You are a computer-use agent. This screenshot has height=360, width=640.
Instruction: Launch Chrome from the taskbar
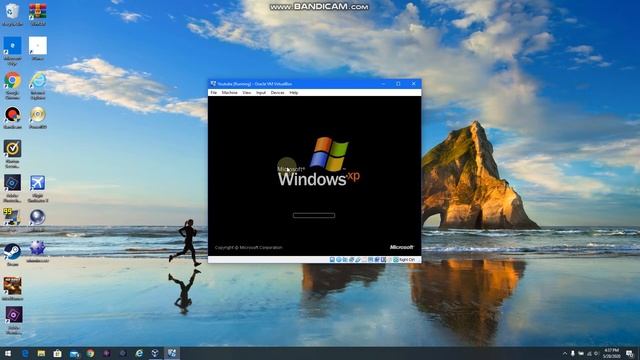point(90,353)
